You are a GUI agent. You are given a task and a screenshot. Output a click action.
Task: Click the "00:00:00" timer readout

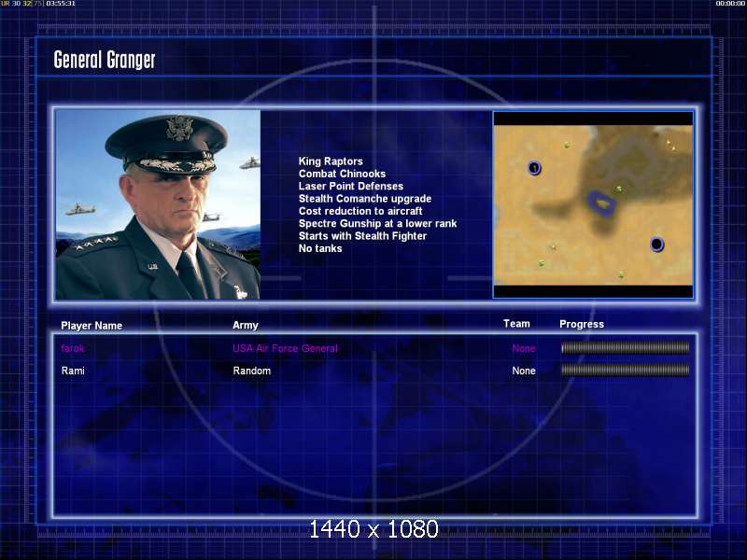coord(730,4)
